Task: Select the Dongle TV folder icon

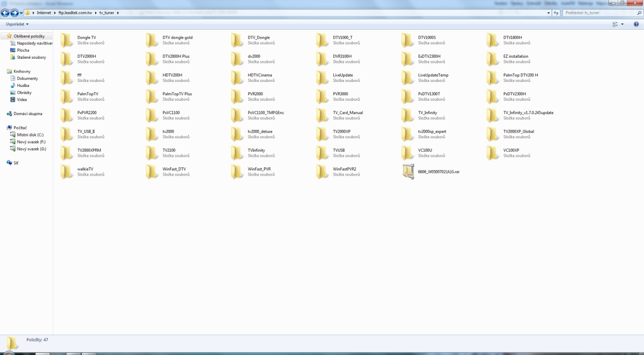Action: (67, 40)
